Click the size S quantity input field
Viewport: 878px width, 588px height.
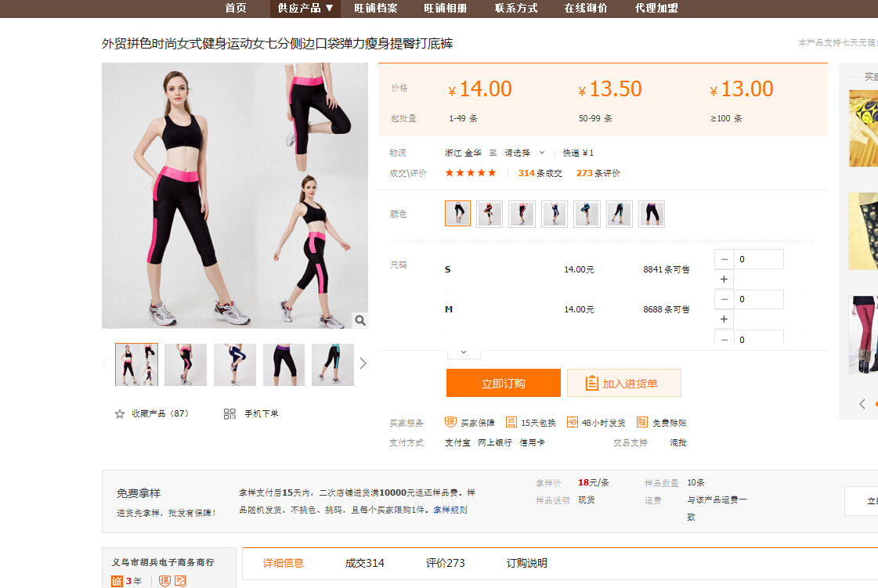758,259
